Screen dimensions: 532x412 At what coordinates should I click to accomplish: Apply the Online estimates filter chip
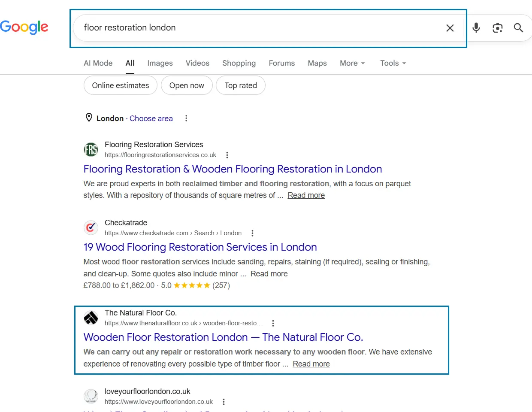[121, 85]
